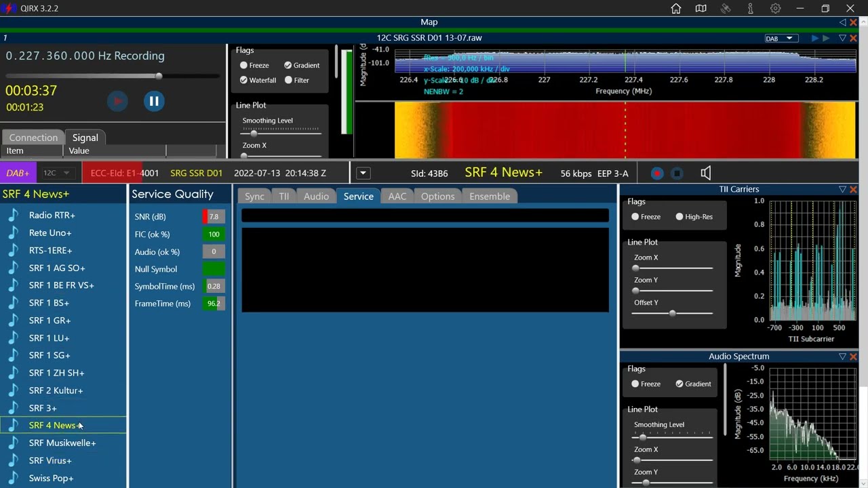Image resolution: width=868 pixels, height=488 pixels.
Task: Switch to the Connection tab
Action: [x=33, y=138]
